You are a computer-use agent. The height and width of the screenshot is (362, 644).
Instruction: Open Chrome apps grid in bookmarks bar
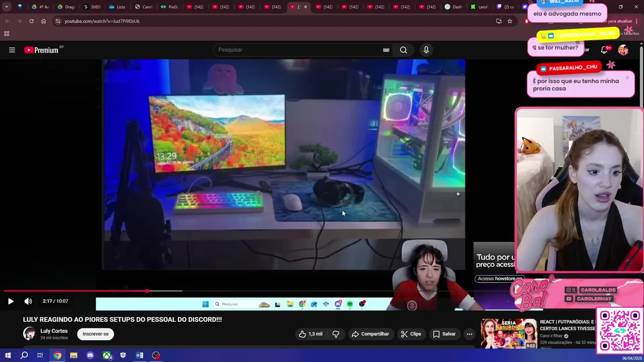(x=7, y=34)
